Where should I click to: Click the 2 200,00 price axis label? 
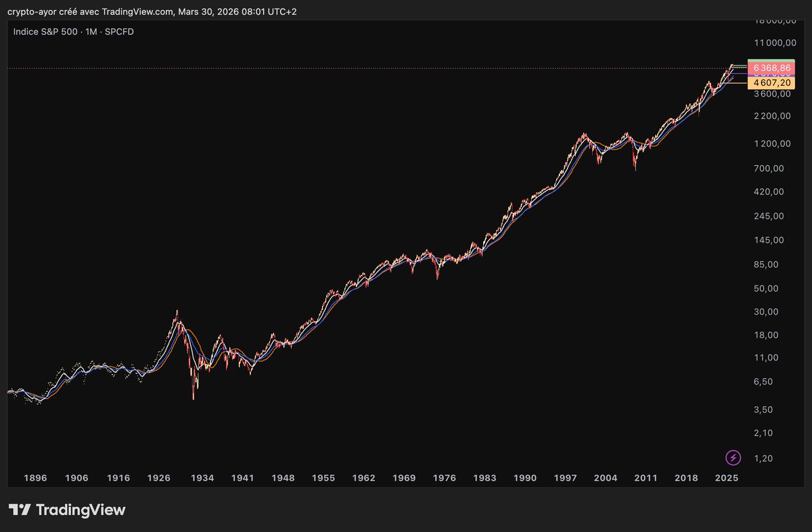pos(772,116)
